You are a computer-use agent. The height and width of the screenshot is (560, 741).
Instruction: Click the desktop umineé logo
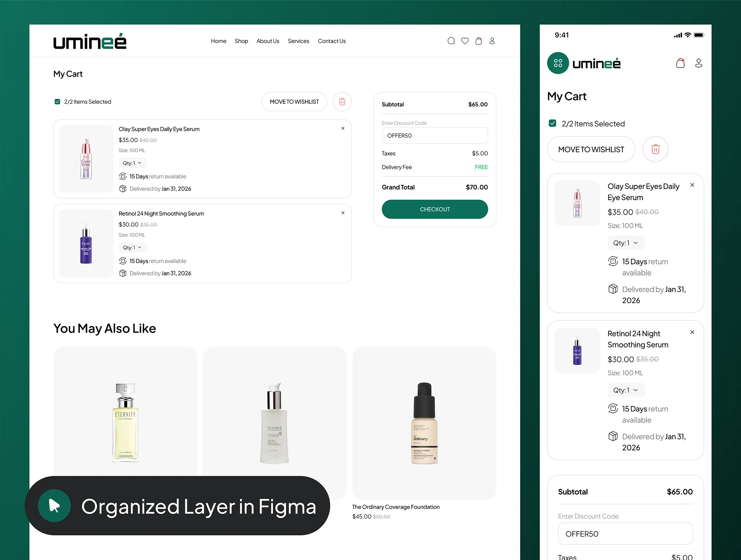[90, 41]
